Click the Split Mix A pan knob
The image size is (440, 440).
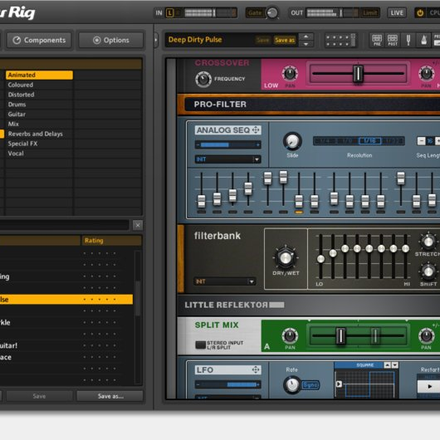click(290, 335)
